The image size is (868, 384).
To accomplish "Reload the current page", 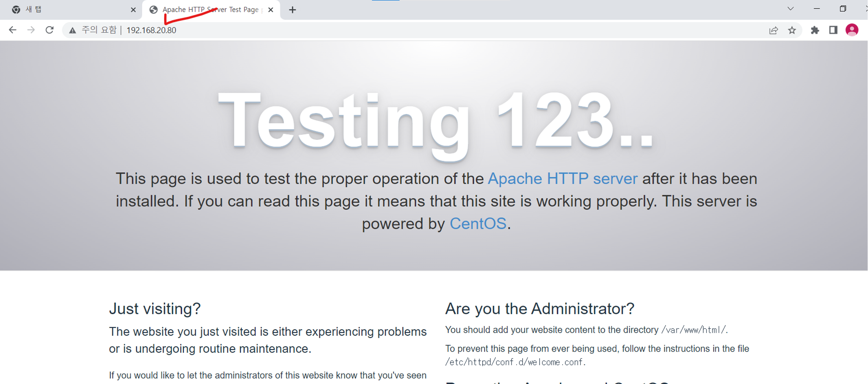I will [50, 30].
